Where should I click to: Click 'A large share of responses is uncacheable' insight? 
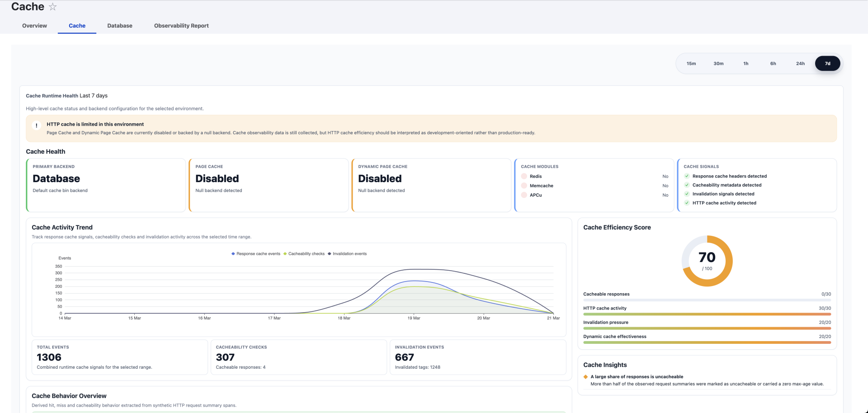(x=637, y=377)
